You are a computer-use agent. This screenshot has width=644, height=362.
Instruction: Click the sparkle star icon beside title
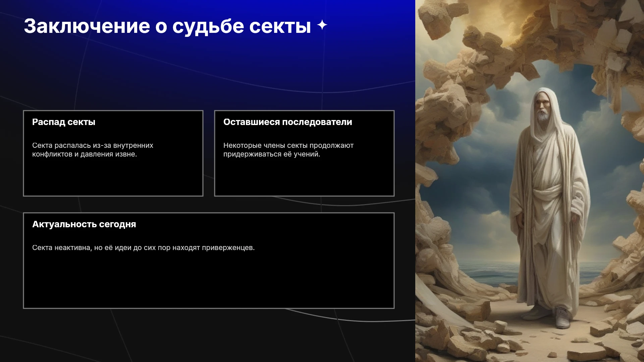point(322,25)
